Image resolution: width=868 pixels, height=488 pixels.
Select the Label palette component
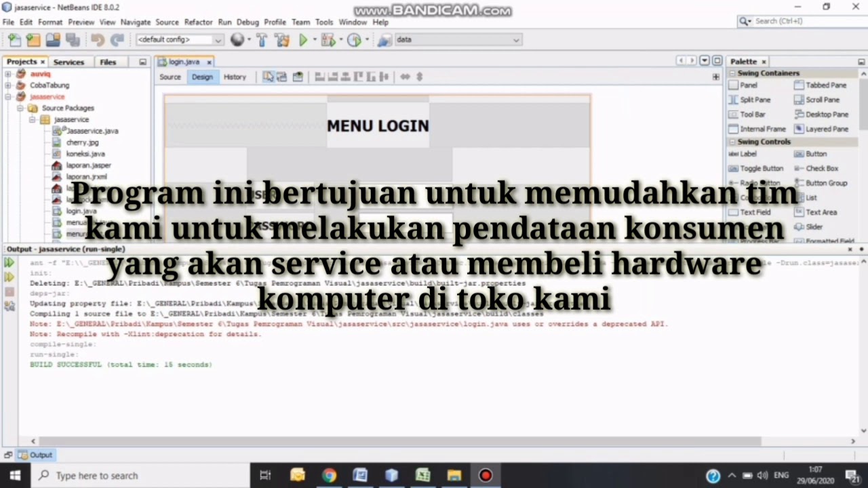coord(743,154)
